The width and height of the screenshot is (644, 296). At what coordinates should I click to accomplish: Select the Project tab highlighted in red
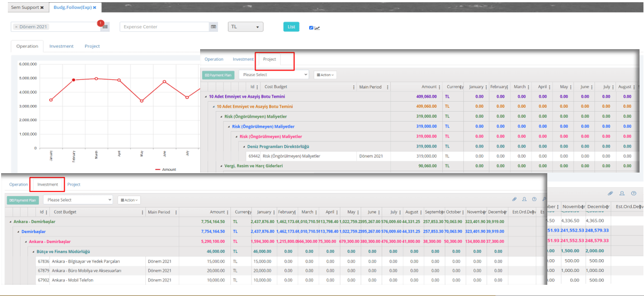pyautogui.click(x=269, y=59)
